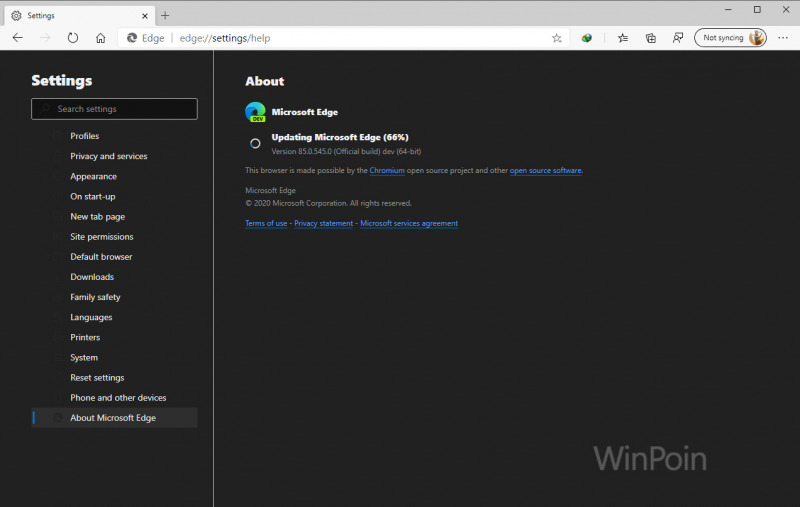The image size is (800, 507).
Task: Click the 2020 Microsoft Corporation copyright line
Action: point(328,203)
